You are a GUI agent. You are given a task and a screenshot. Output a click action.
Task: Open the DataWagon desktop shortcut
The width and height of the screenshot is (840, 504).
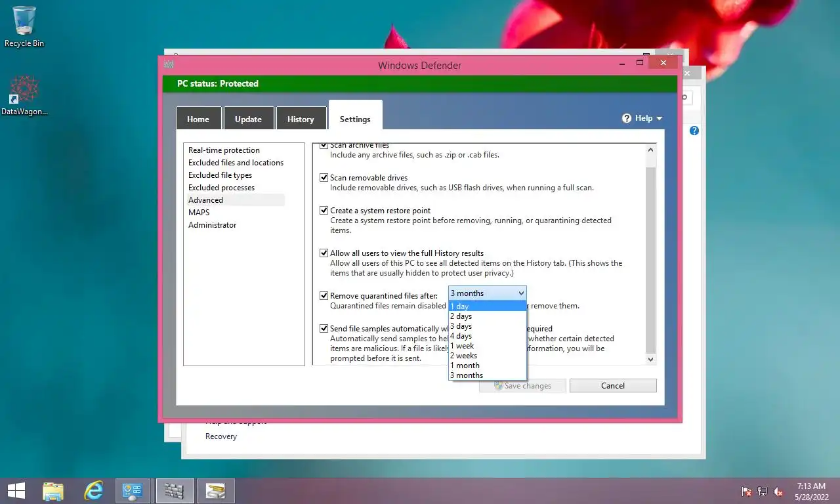[x=24, y=96]
